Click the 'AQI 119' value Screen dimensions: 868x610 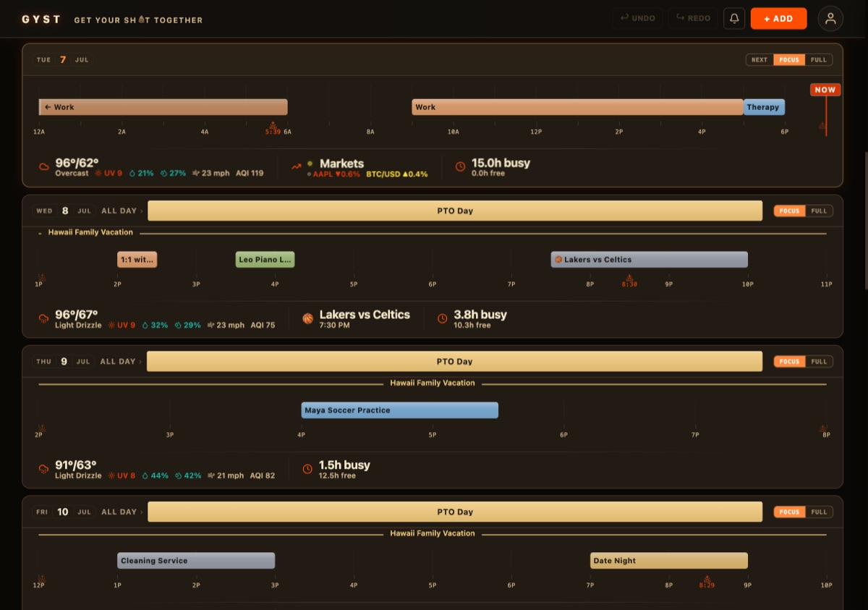coord(250,174)
